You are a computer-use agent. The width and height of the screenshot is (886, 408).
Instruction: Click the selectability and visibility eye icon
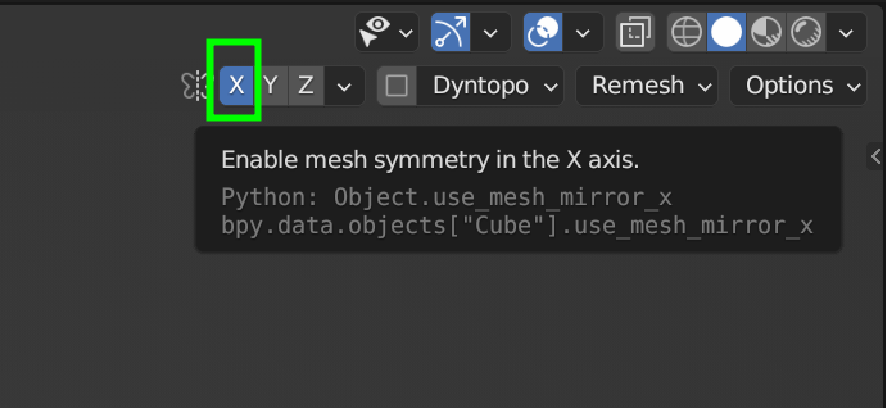376,33
